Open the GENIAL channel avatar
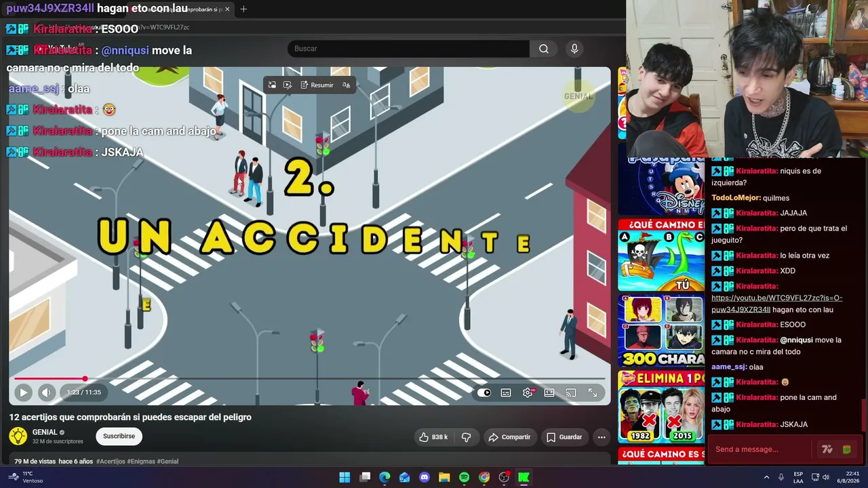 pyautogui.click(x=18, y=436)
